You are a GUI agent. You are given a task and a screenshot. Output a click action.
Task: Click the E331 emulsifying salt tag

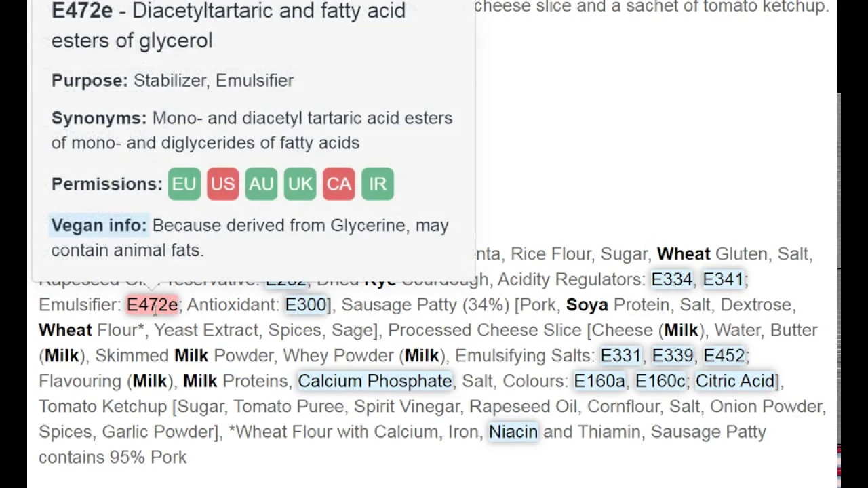pos(620,356)
